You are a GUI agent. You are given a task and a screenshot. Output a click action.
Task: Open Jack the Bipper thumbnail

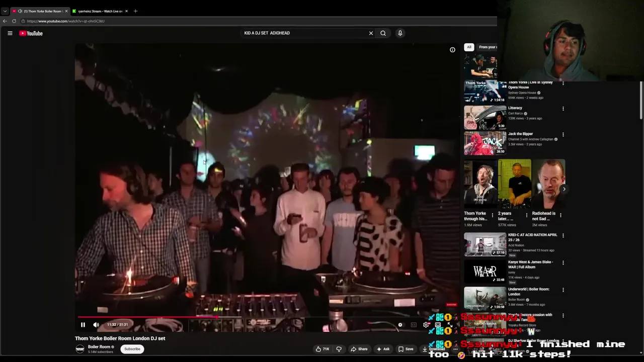tap(485, 143)
